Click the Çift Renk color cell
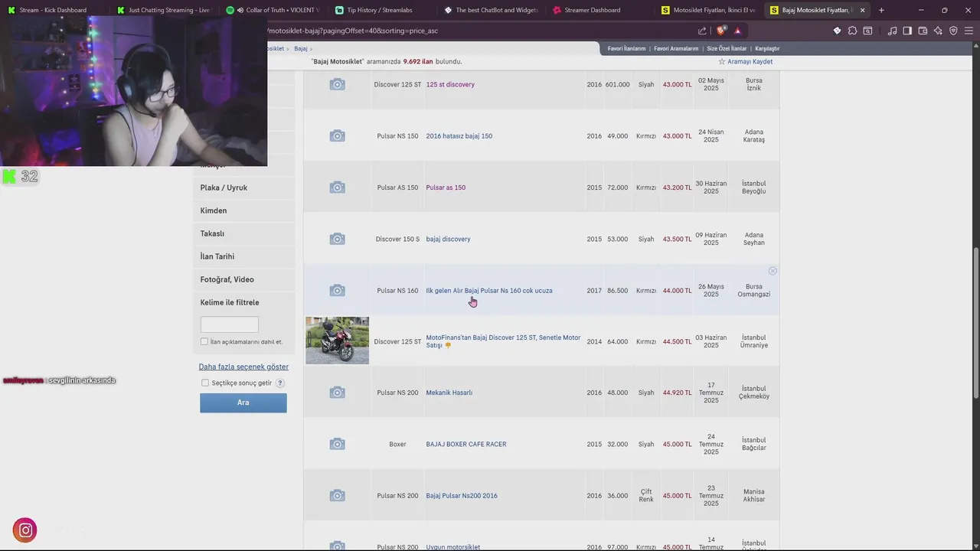 click(646, 495)
